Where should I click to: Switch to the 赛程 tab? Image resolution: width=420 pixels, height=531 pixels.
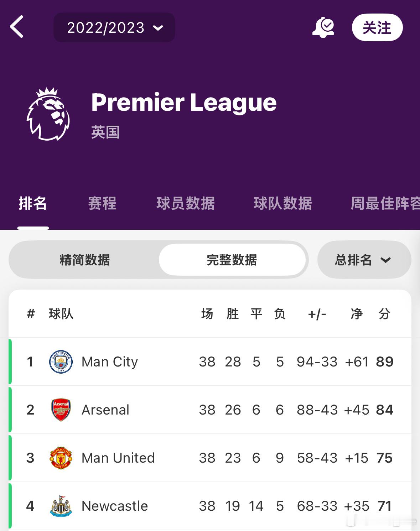coord(102,203)
